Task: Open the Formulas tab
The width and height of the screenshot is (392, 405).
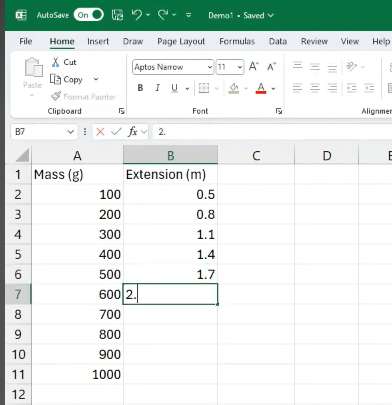Action: (x=237, y=41)
